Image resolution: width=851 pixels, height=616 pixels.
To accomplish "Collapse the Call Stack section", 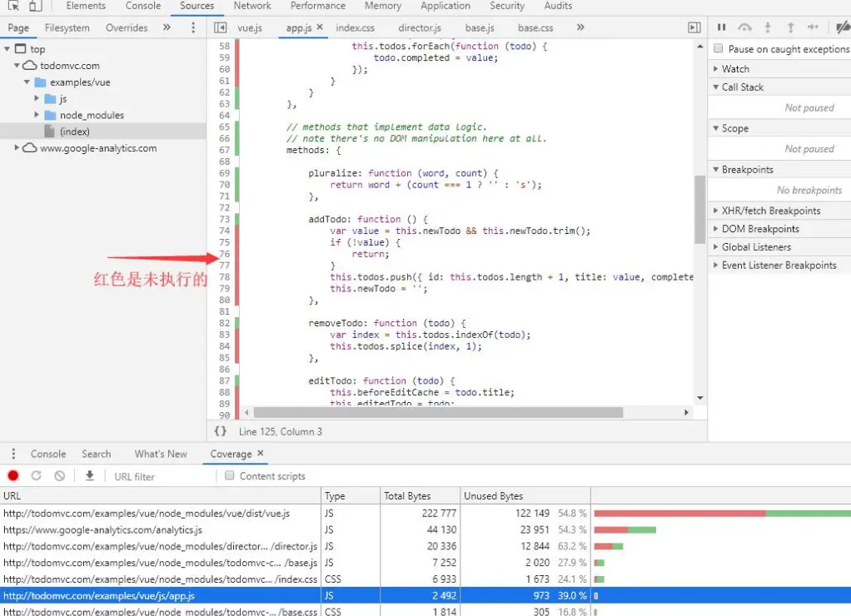I will (x=779, y=87).
